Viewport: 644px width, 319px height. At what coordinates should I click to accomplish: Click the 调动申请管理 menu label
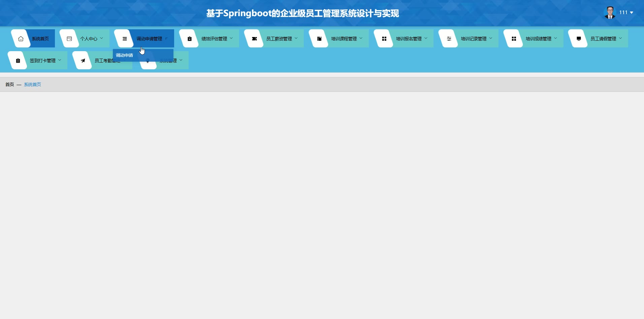tap(149, 39)
